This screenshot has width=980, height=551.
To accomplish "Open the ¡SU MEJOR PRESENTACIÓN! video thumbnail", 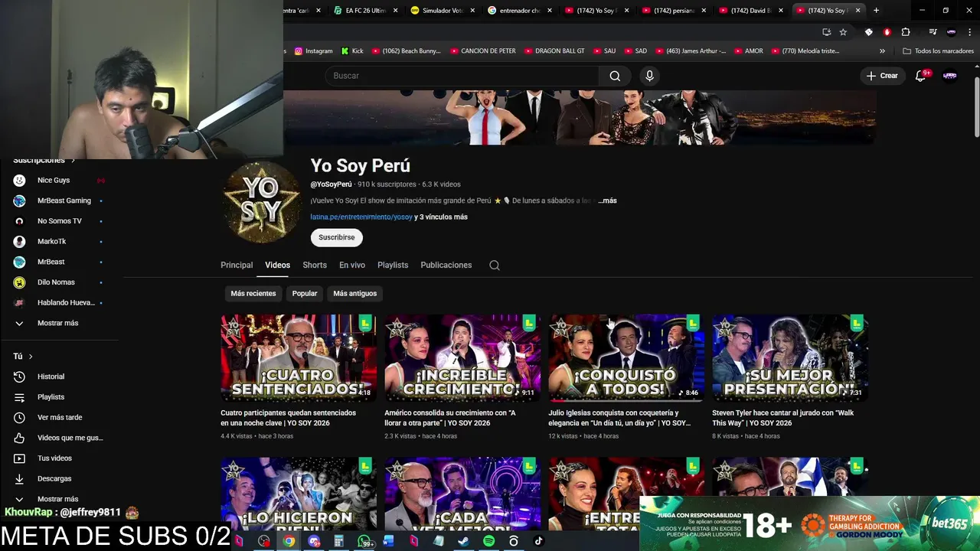I will pyautogui.click(x=790, y=358).
